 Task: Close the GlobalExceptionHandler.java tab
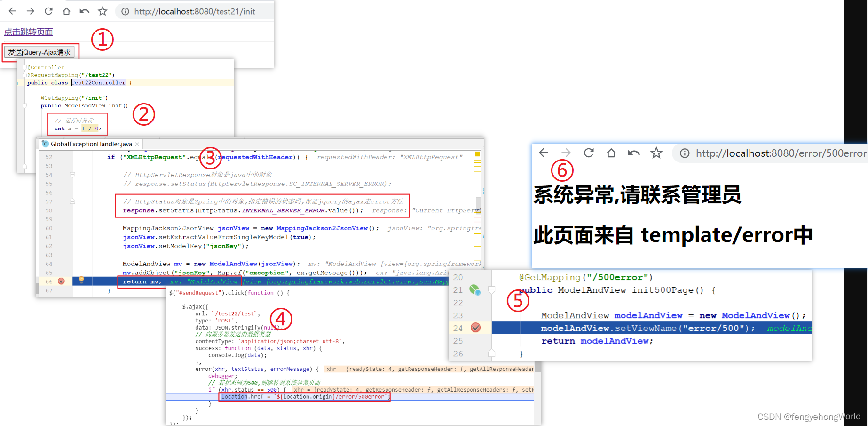(x=137, y=144)
